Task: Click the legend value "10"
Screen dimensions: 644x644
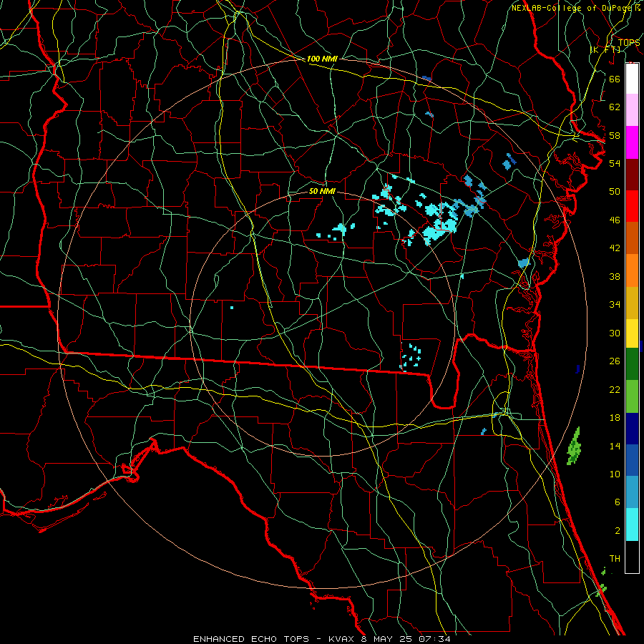Action: [615, 474]
